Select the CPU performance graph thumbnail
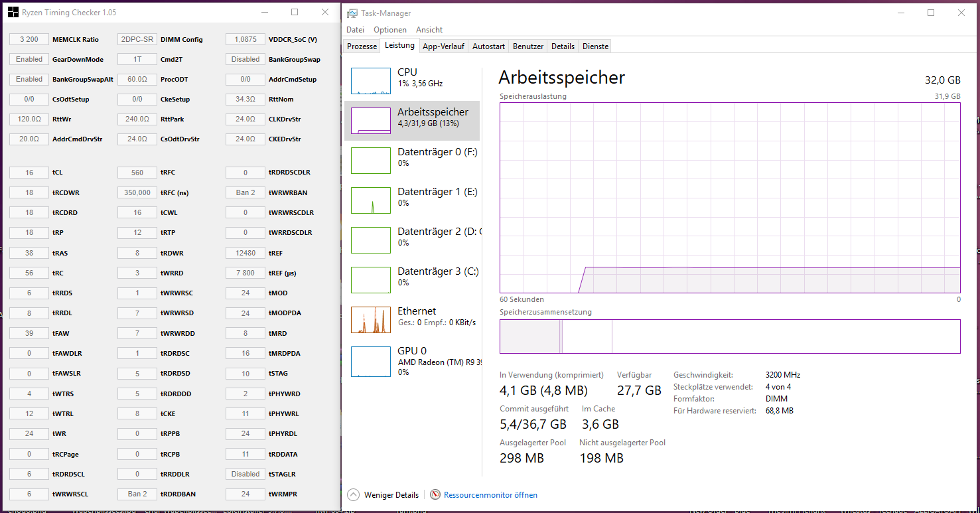 tap(371, 80)
